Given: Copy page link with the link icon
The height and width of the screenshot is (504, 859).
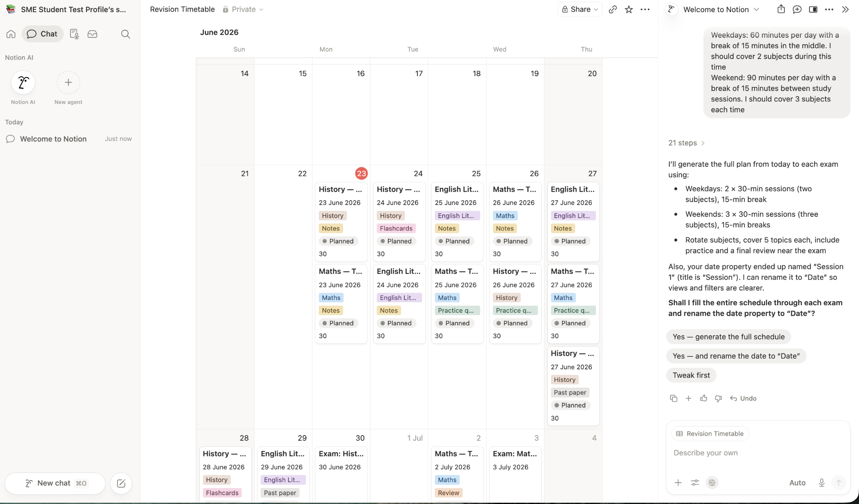Looking at the screenshot, I should [613, 9].
